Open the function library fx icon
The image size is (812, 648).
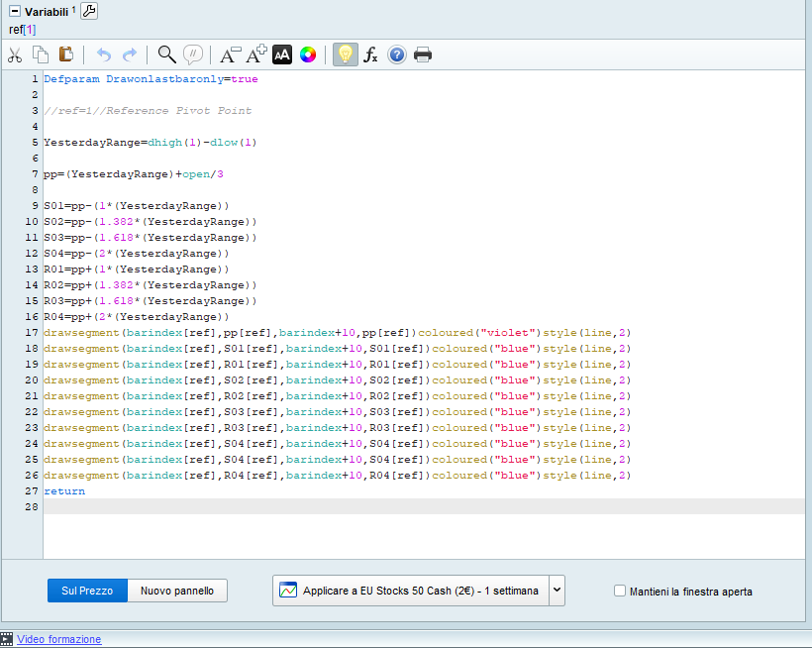click(x=370, y=54)
